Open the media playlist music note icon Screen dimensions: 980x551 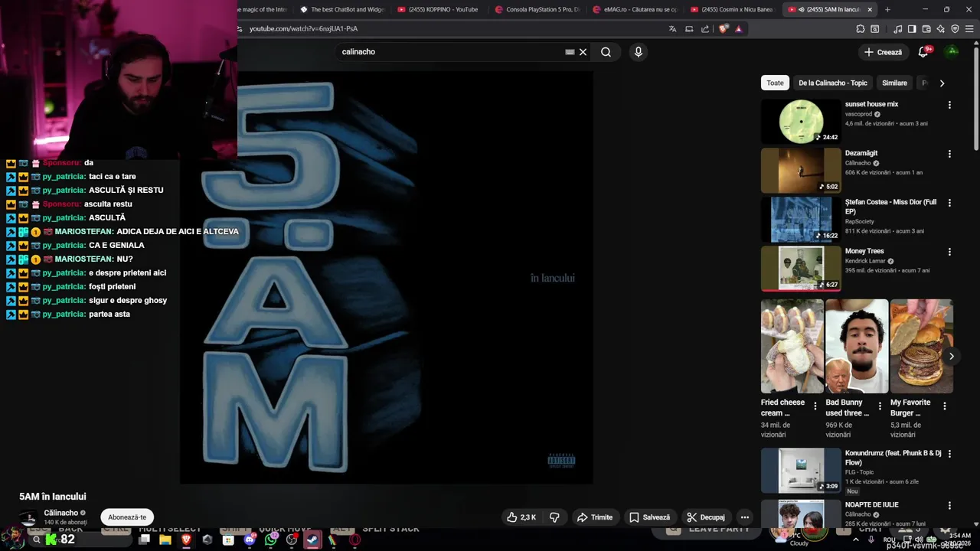[x=897, y=29]
